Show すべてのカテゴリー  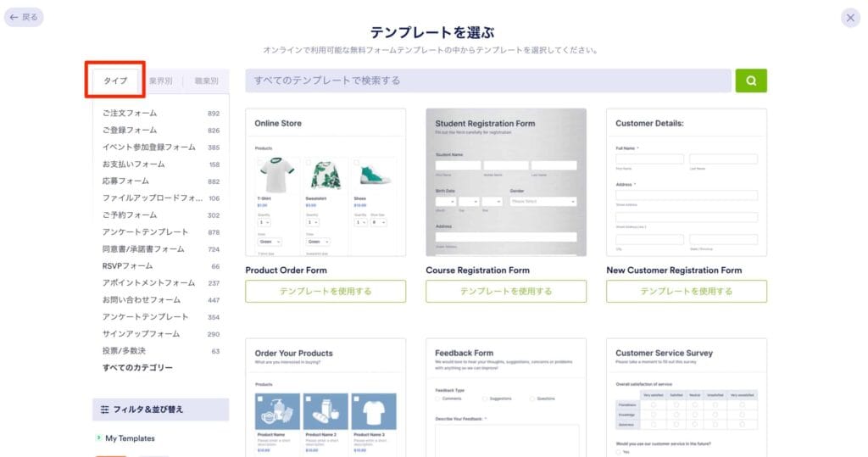(137, 367)
